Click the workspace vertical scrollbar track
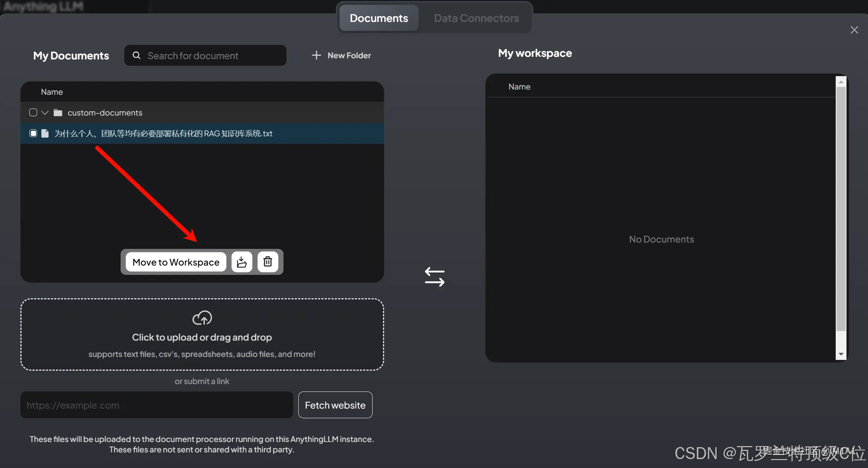 click(841, 340)
